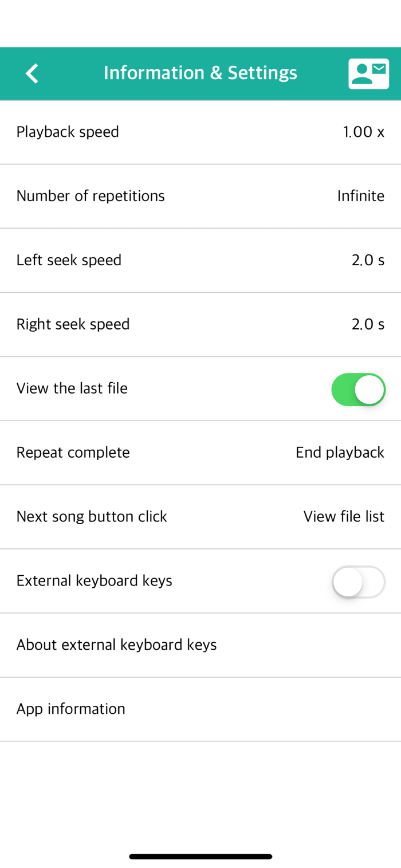
Task: Change the Infinite repetitions value
Action: tap(360, 196)
